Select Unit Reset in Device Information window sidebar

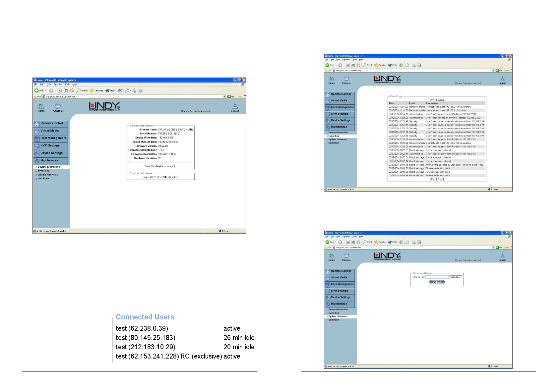pyautogui.click(x=44, y=179)
